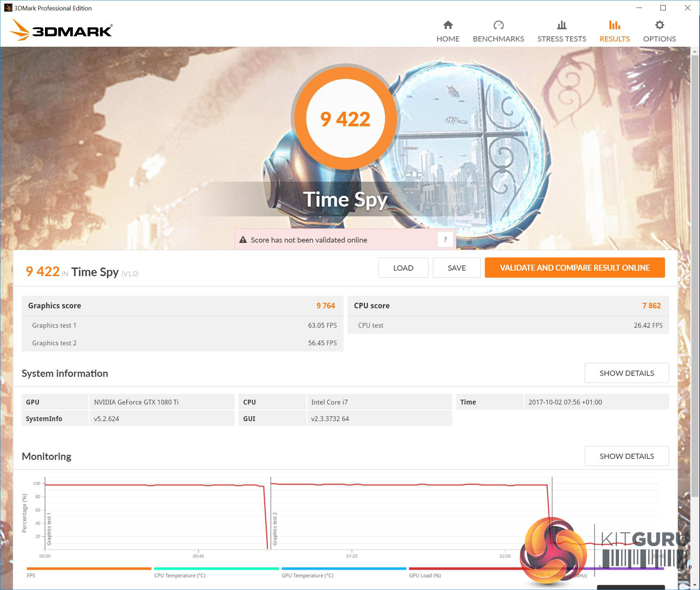The image size is (700, 590).
Task: Toggle GPU Load legend series
Action: pyautogui.click(x=425, y=575)
